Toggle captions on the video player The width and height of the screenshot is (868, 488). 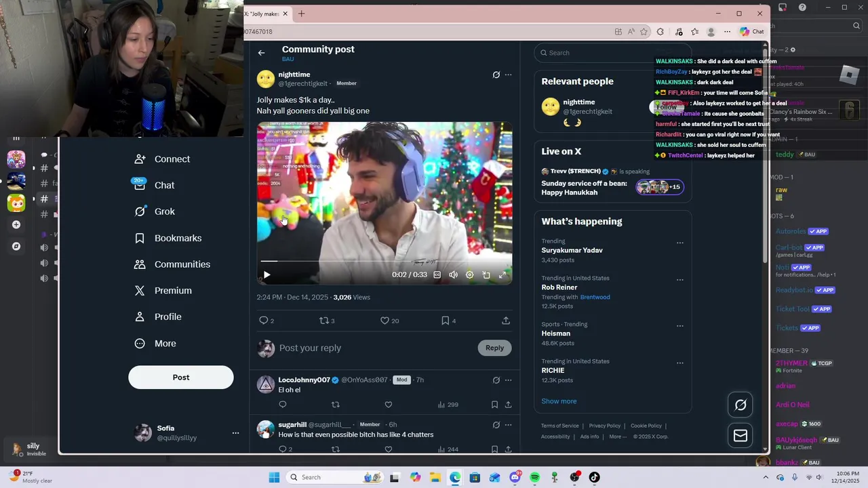[437, 274]
